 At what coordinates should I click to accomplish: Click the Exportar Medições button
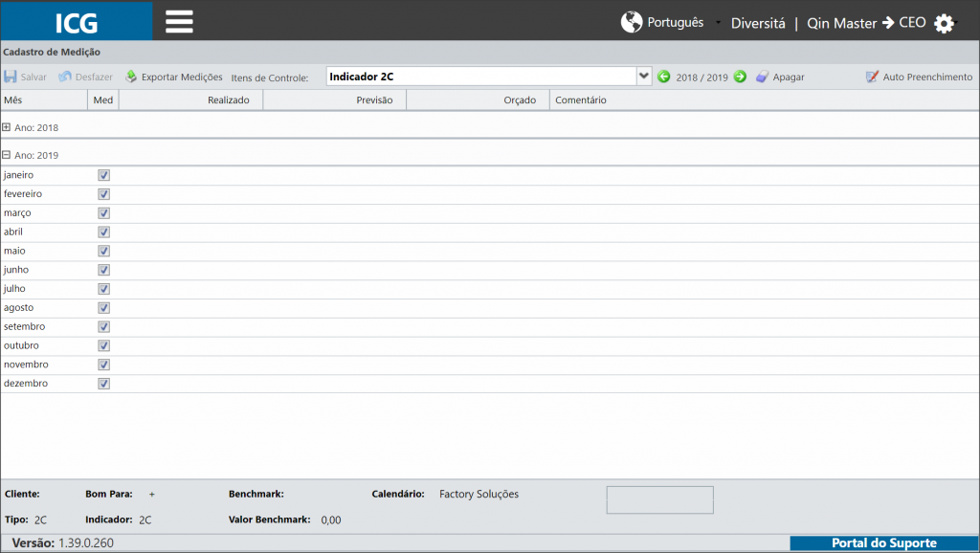pyautogui.click(x=174, y=77)
